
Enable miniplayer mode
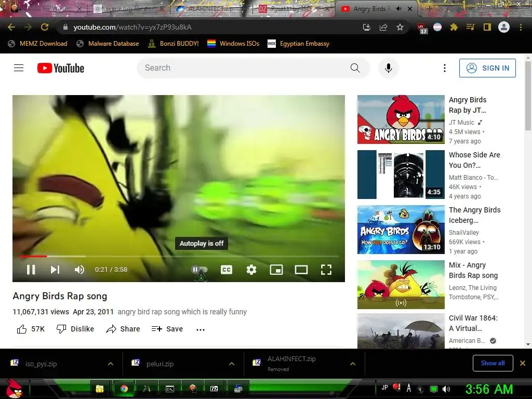(276, 270)
